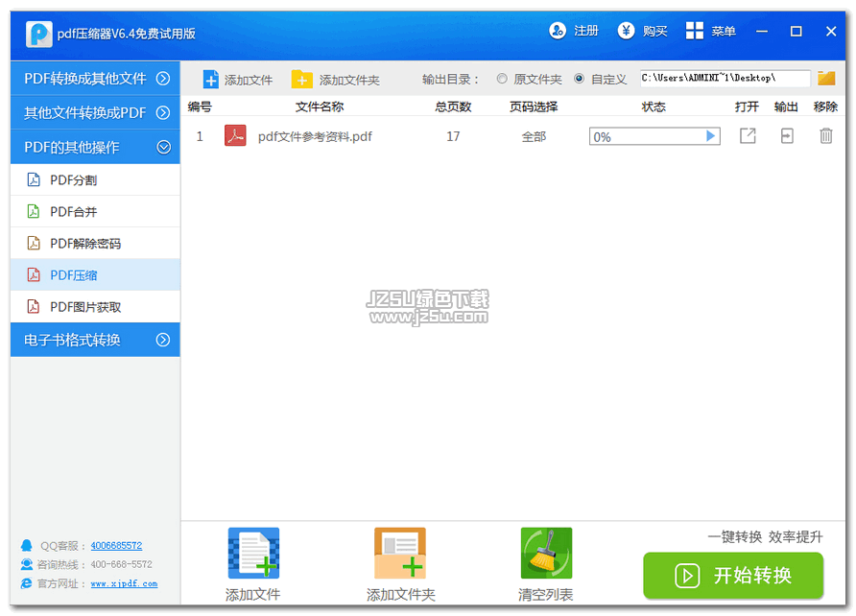Click the 购买 text button

(655, 31)
